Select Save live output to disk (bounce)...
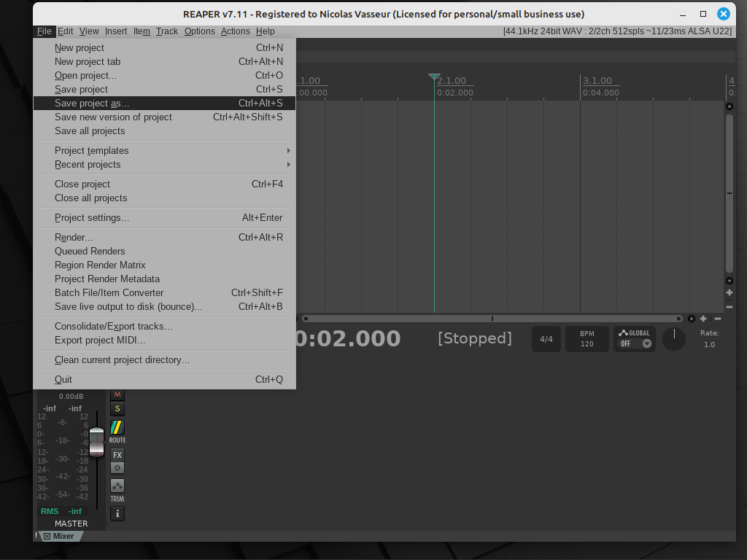This screenshot has height=560, width=747. 165,307
